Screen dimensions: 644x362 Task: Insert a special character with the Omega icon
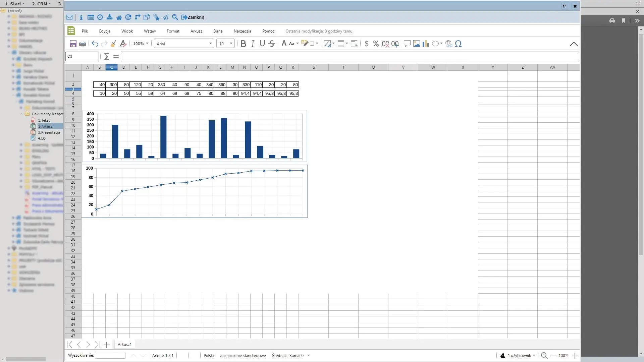tap(458, 44)
